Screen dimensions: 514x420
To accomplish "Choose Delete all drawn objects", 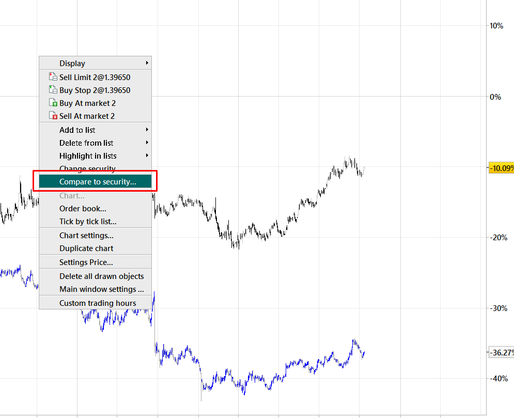I will [101, 276].
